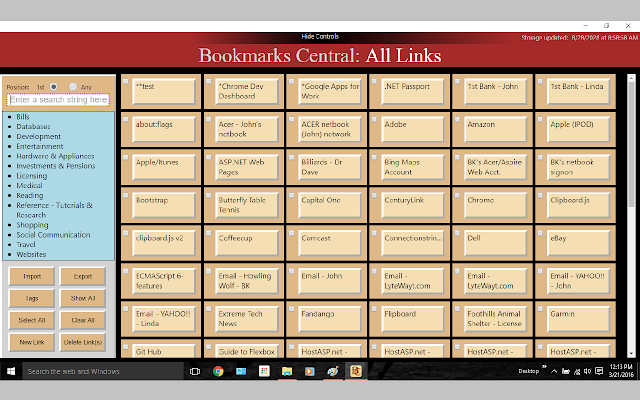
Task: Show hidden system tray icons
Action: (x=554, y=371)
